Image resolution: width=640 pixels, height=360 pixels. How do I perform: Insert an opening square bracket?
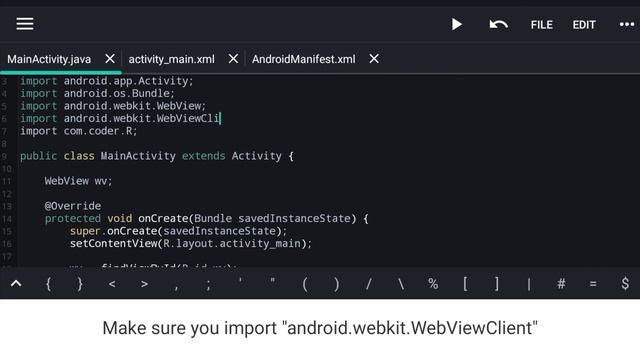click(x=465, y=284)
